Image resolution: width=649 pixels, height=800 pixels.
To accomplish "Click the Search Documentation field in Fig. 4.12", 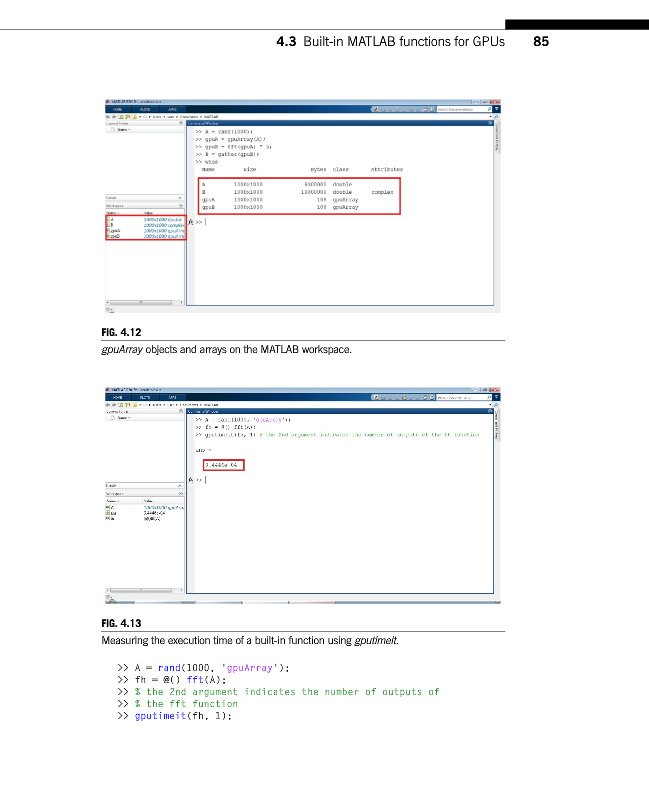I will pos(461,109).
